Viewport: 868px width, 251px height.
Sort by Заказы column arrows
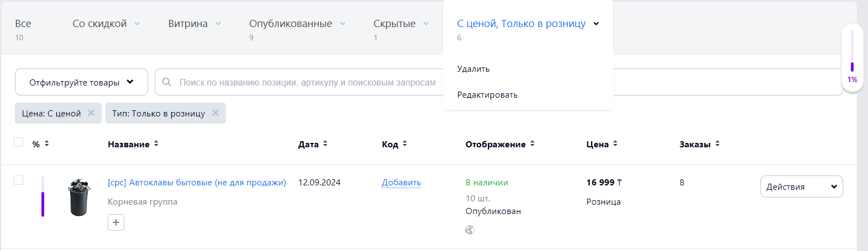coord(717,143)
